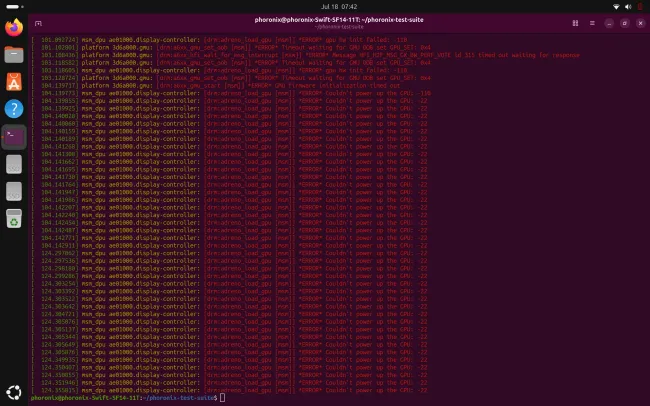Open the clock showing Jul 18 07:42

point(339,7)
